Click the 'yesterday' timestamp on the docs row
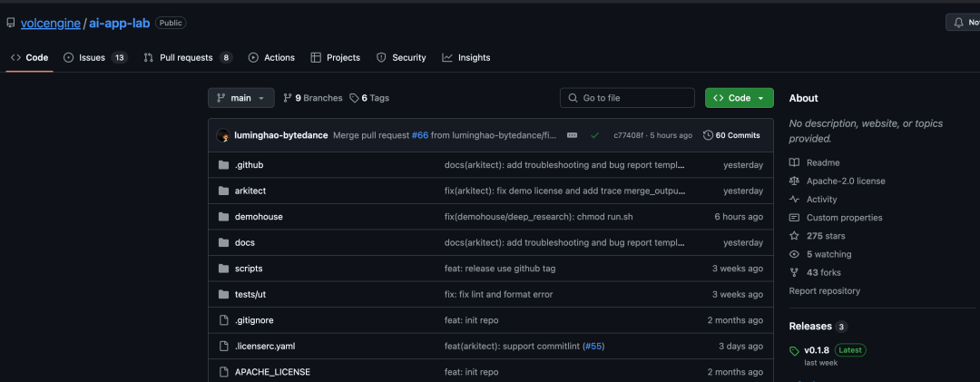The image size is (980, 382). (742, 242)
